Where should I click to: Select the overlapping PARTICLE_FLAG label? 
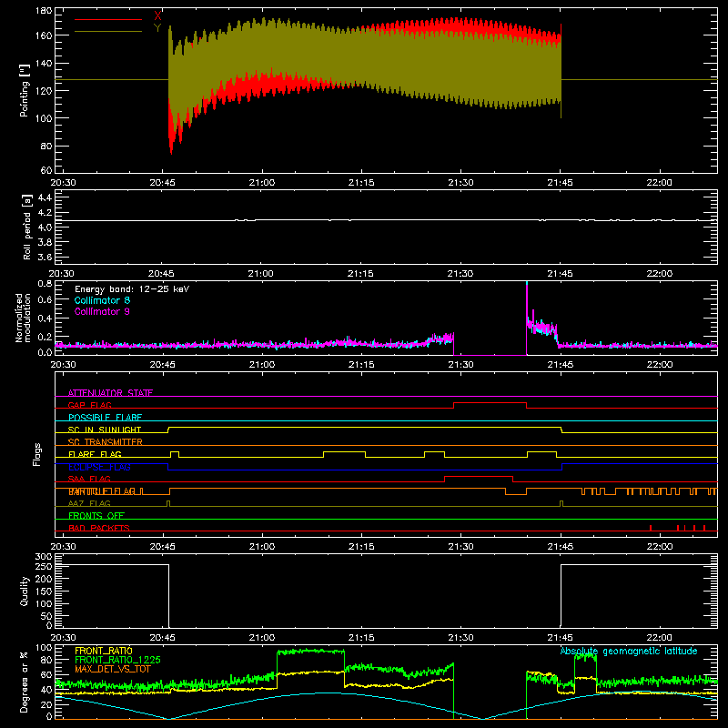pos(102,490)
